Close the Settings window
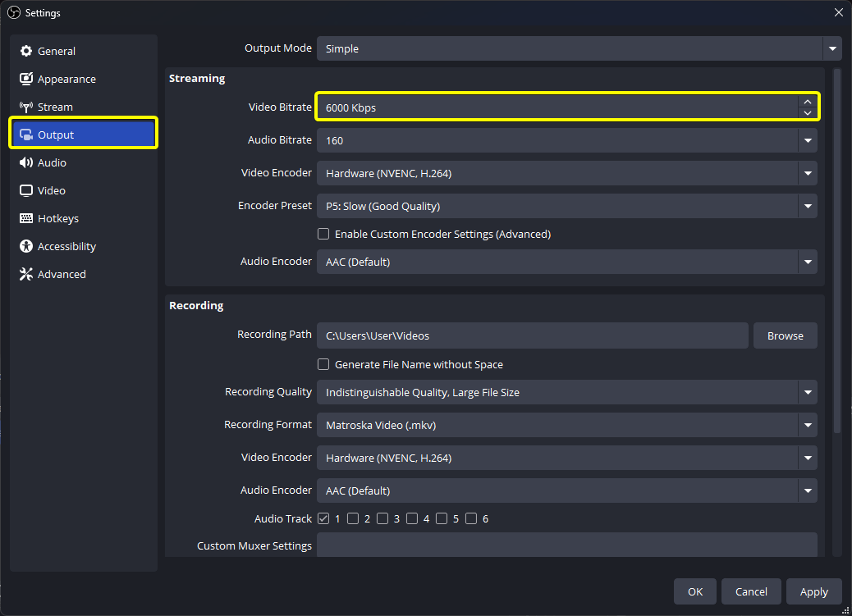 click(838, 12)
